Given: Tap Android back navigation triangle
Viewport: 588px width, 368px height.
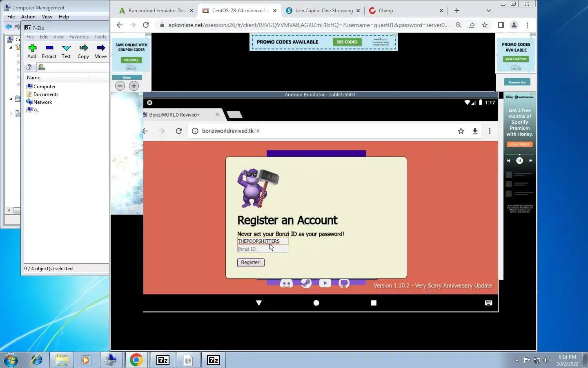Looking at the screenshot, I should point(259,303).
